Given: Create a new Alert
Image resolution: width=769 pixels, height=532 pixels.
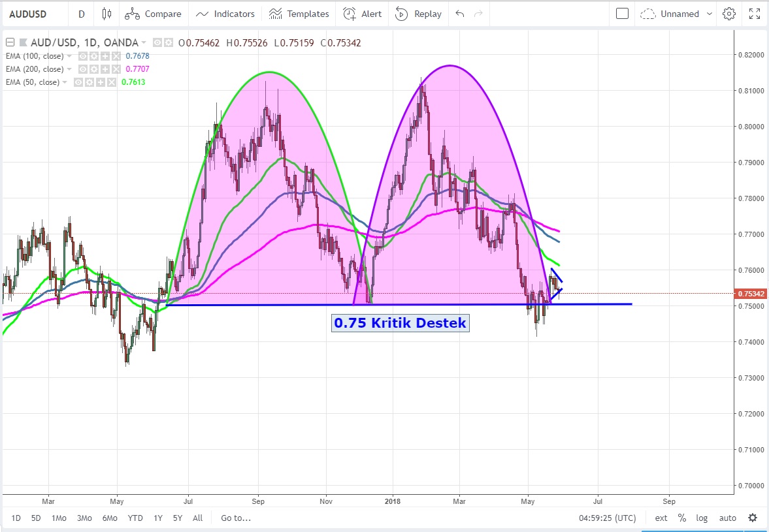Looking at the screenshot, I should [x=363, y=14].
